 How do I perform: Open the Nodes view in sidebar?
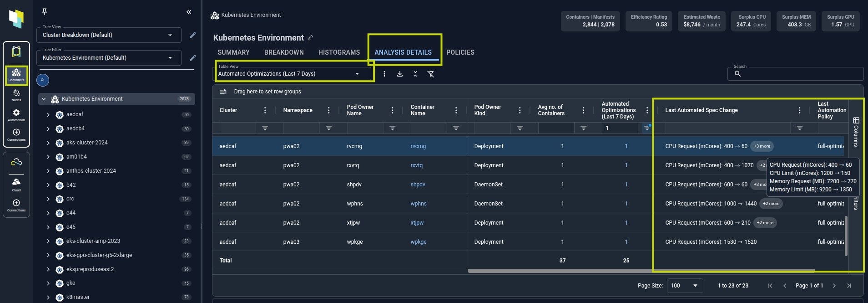coord(16,95)
